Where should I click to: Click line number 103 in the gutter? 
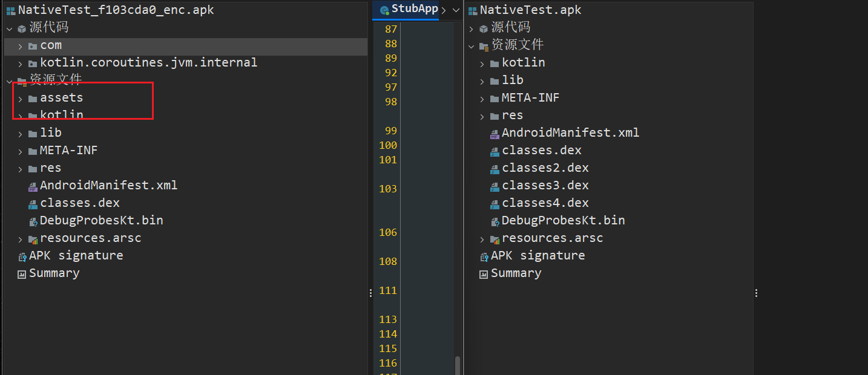(387, 189)
